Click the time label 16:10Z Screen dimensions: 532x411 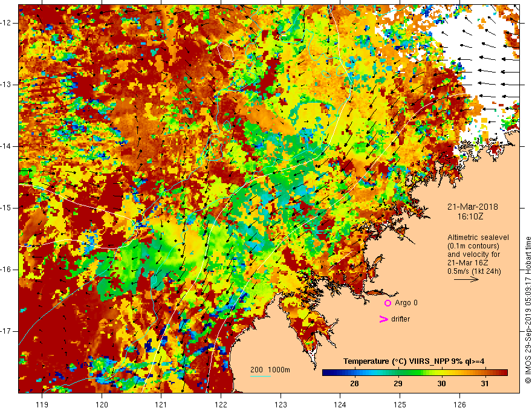tap(470, 216)
